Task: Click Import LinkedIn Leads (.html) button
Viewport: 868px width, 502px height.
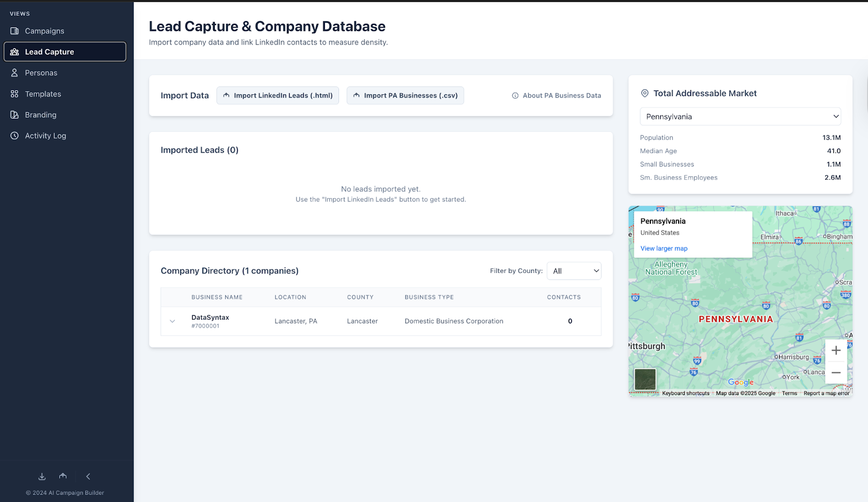Action: pos(278,96)
